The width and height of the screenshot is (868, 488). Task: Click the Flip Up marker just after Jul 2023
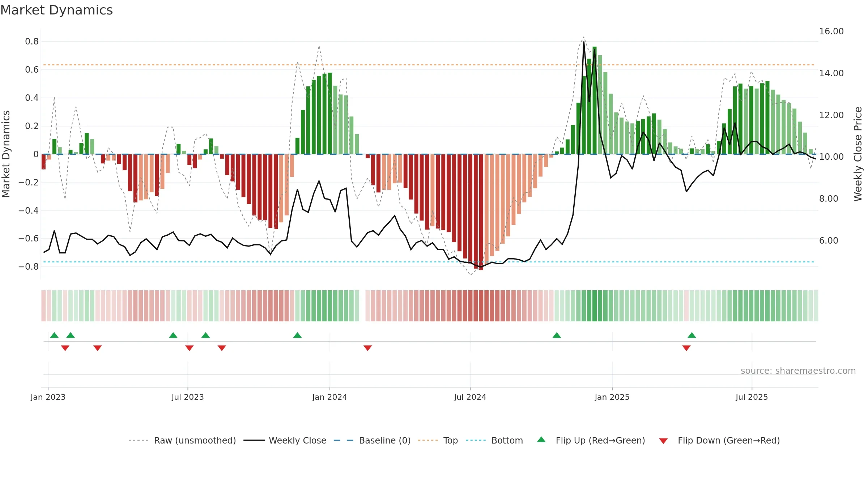tap(206, 335)
